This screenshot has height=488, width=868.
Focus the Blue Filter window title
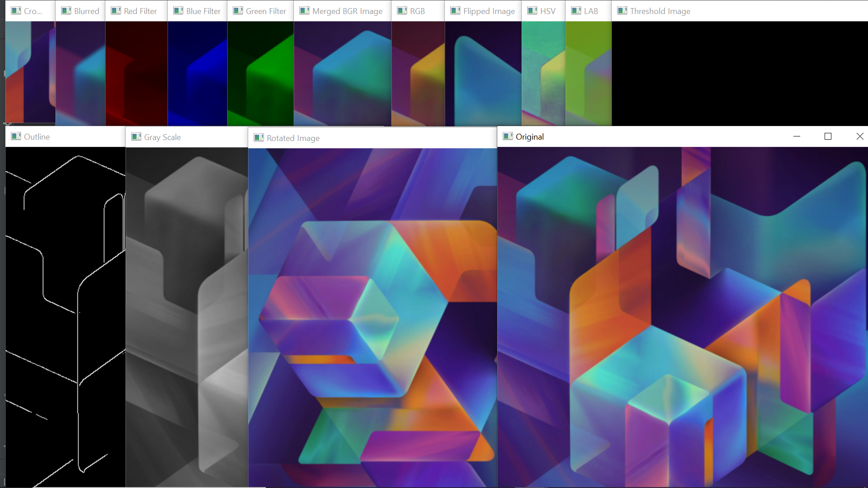click(x=203, y=11)
